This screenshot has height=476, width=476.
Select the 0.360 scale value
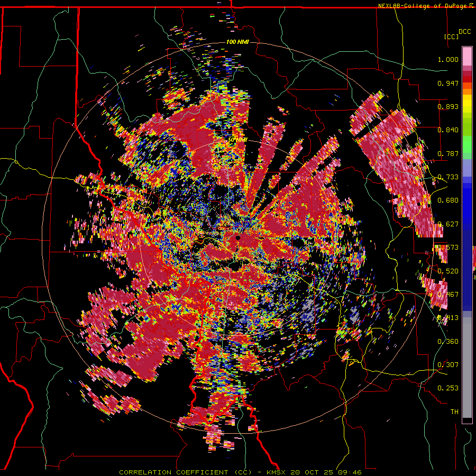pos(448,341)
